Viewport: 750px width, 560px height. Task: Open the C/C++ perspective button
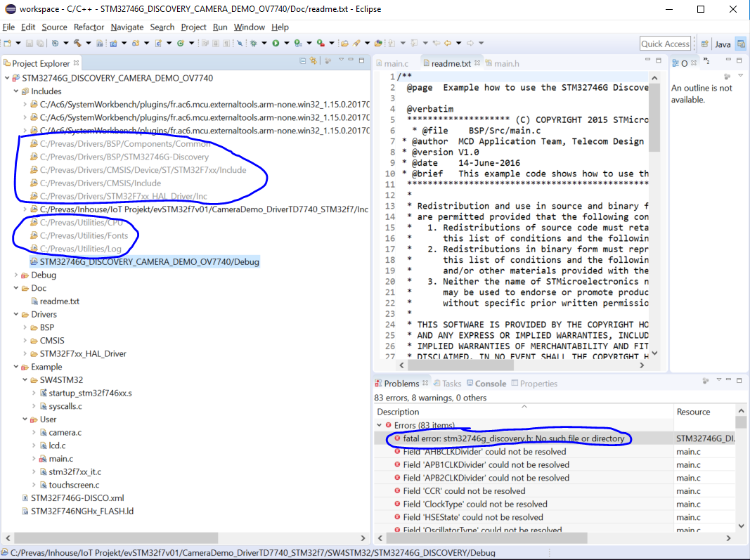(741, 44)
